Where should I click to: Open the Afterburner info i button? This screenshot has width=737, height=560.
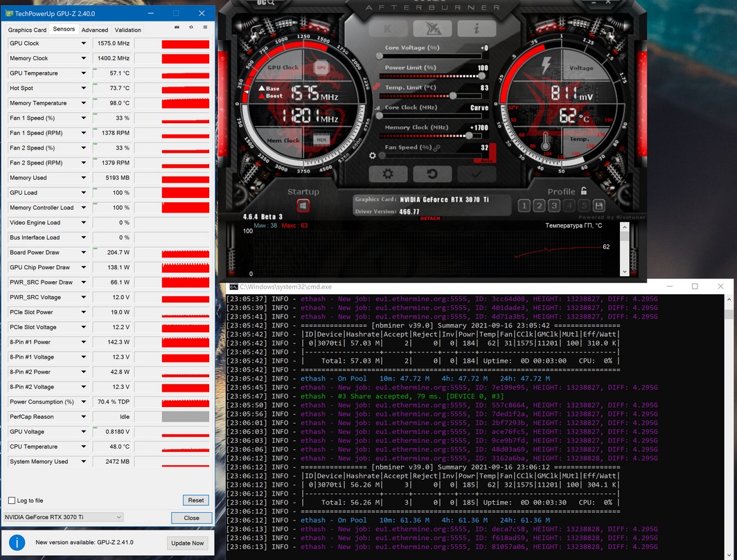[x=476, y=28]
